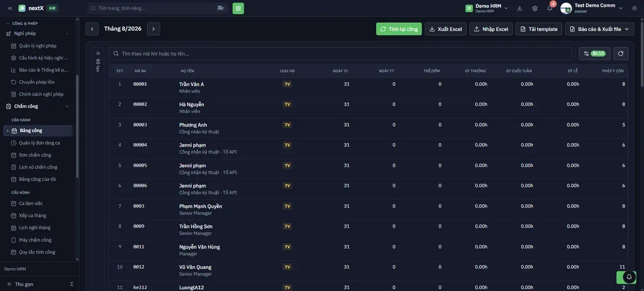Open the Báo cáo & Xuất file dropdown
This screenshot has height=291, width=644.
pyautogui.click(x=600, y=29)
